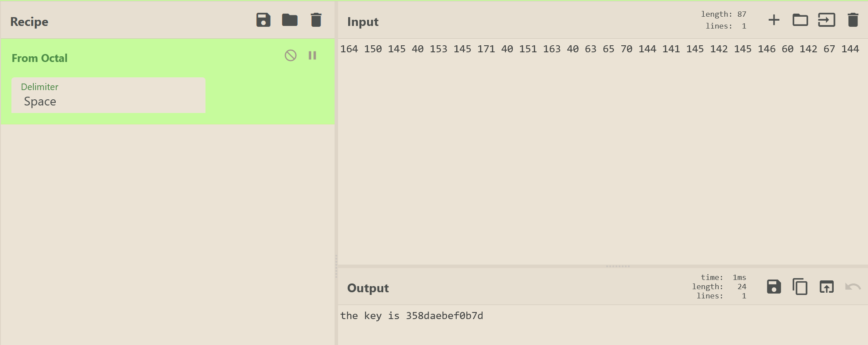The width and height of the screenshot is (868, 345).
Task: Disable the From Octal operation
Action: [x=291, y=55]
